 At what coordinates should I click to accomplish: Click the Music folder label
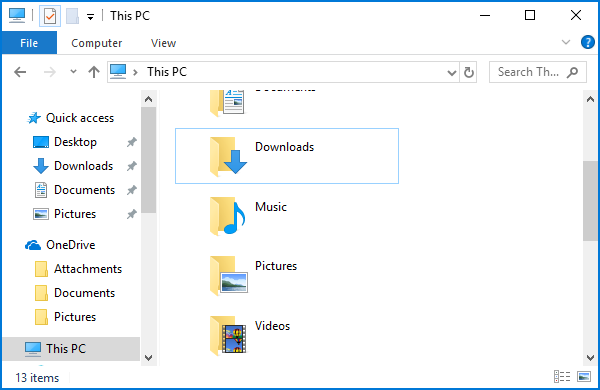coord(271,207)
